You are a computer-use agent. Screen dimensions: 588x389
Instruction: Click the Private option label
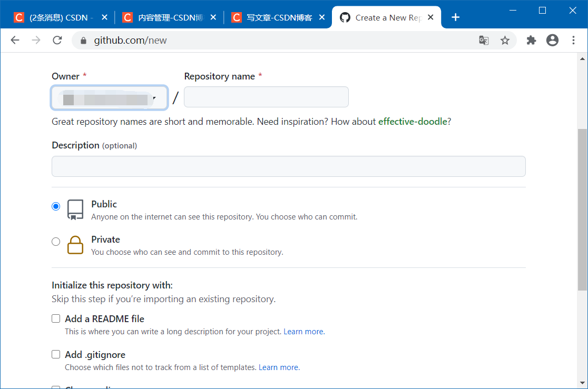click(x=105, y=240)
